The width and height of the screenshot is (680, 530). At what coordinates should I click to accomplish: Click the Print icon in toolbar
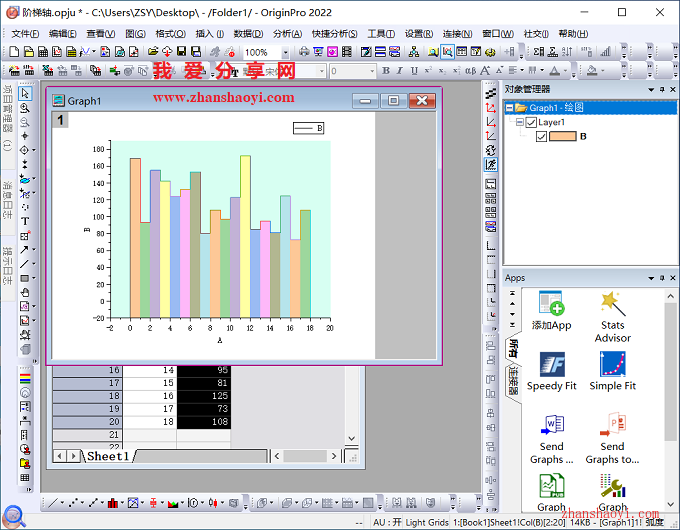304,52
